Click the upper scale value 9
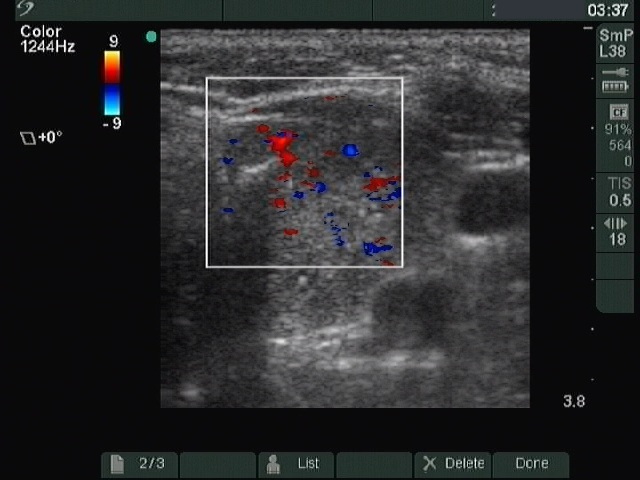The width and height of the screenshot is (640, 480). pyautogui.click(x=113, y=42)
